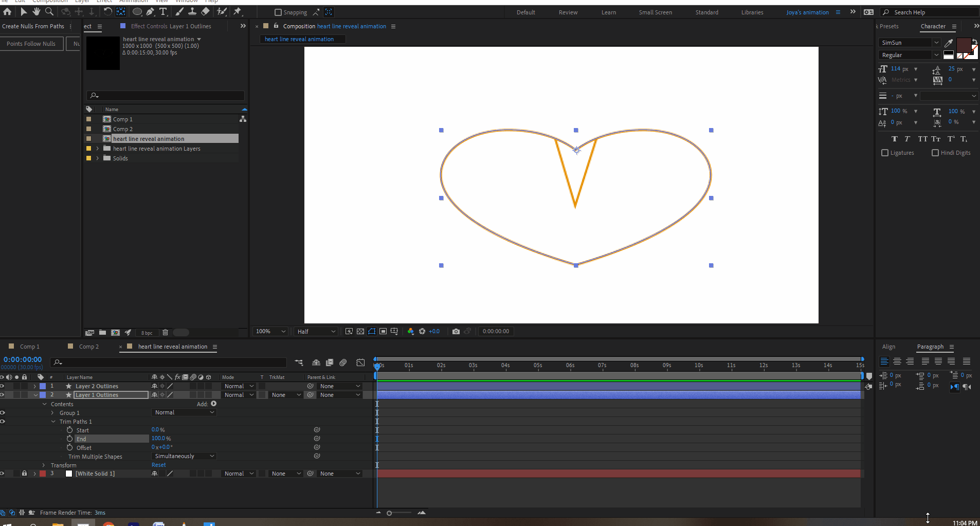Open the Trim Multiple Shapes dropdown
The height and width of the screenshot is (526, 980).
click(184, 456)
